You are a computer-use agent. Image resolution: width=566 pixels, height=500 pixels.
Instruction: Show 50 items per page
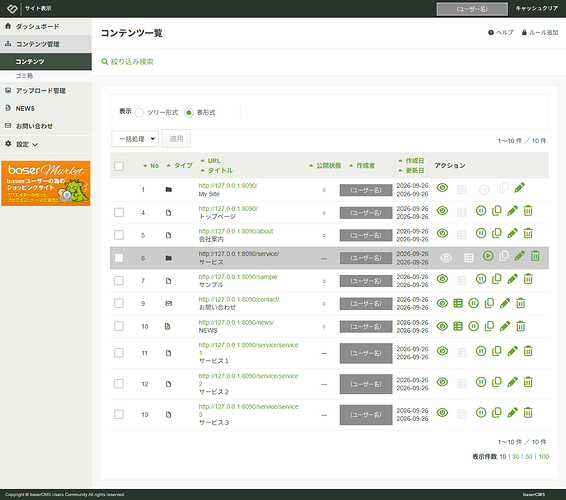click(x=529, y=457)
